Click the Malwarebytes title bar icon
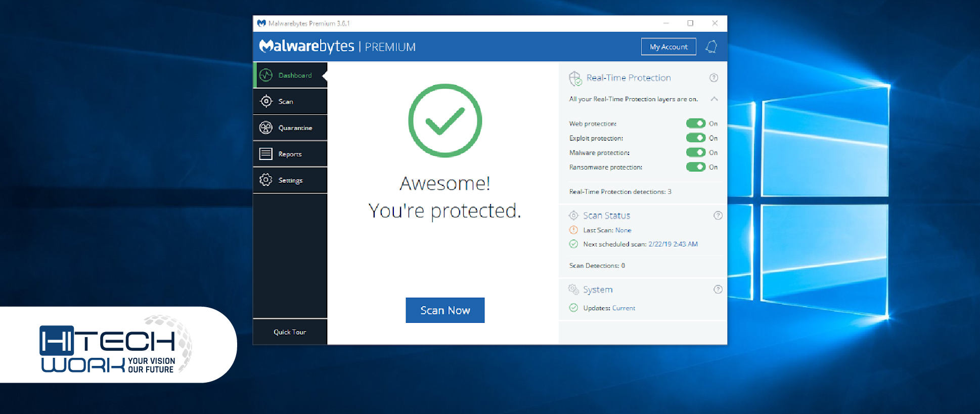Screen dimensions: 980x414 click(x=261, y=23)
